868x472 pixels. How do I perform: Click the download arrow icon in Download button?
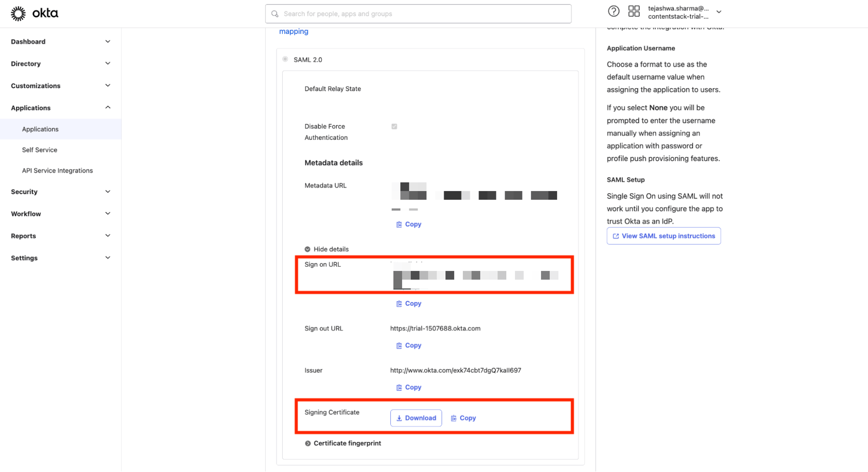click(x=399, y=418)
